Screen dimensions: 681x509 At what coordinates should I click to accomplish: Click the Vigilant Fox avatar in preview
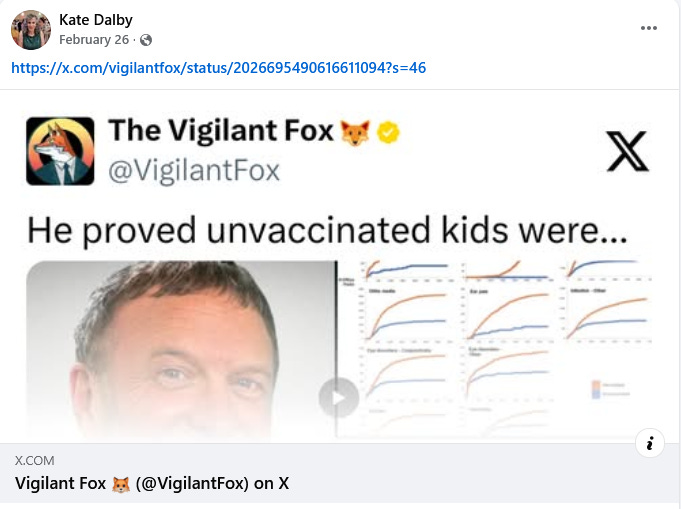click(x=60, y=151)
